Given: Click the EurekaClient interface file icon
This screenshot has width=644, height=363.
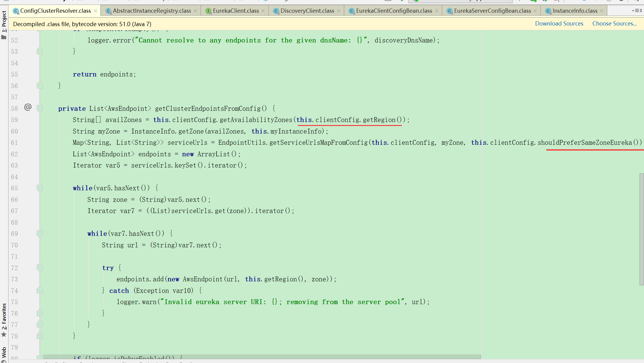Looking at the screenshot, I should 208,11.
